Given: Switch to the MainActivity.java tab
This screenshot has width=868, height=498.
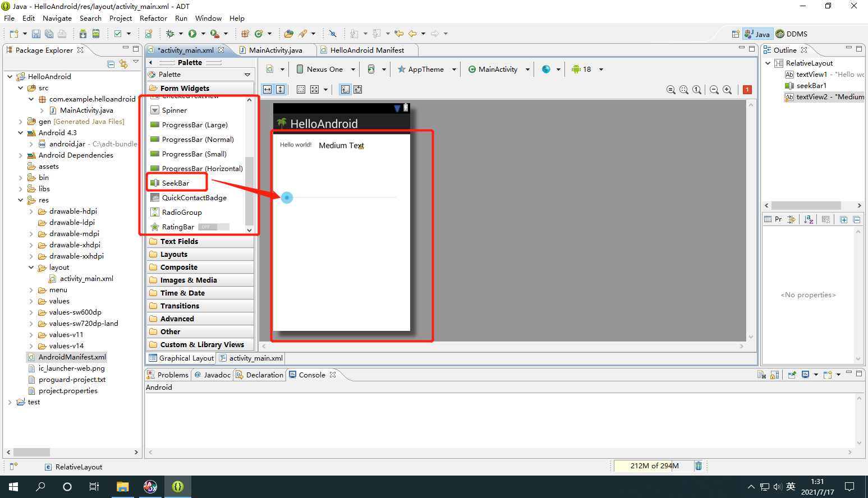Looking at the screenshot, I should 275,50.
